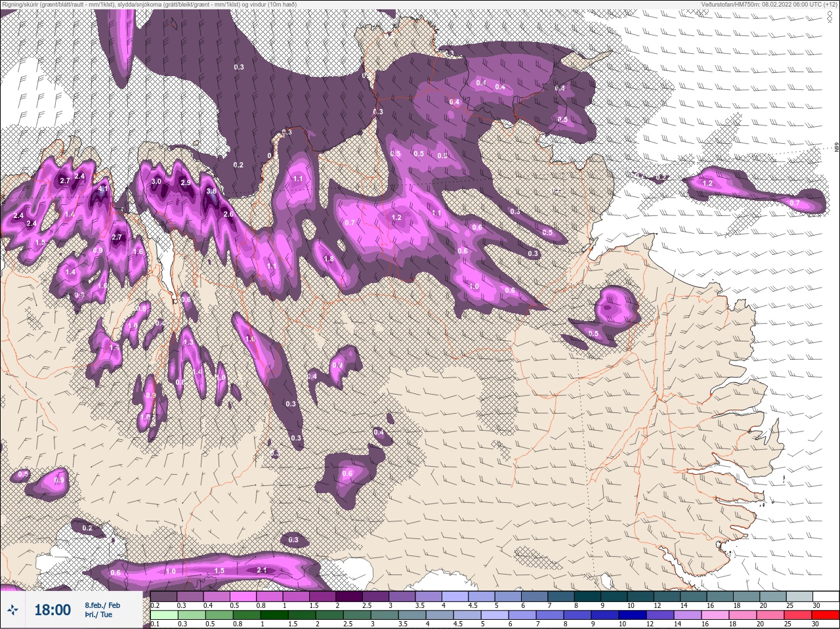This screenshot has height=629, width=840.
Task: Select the 18:00 forecast time label
Action: click(x=52, y=610)
